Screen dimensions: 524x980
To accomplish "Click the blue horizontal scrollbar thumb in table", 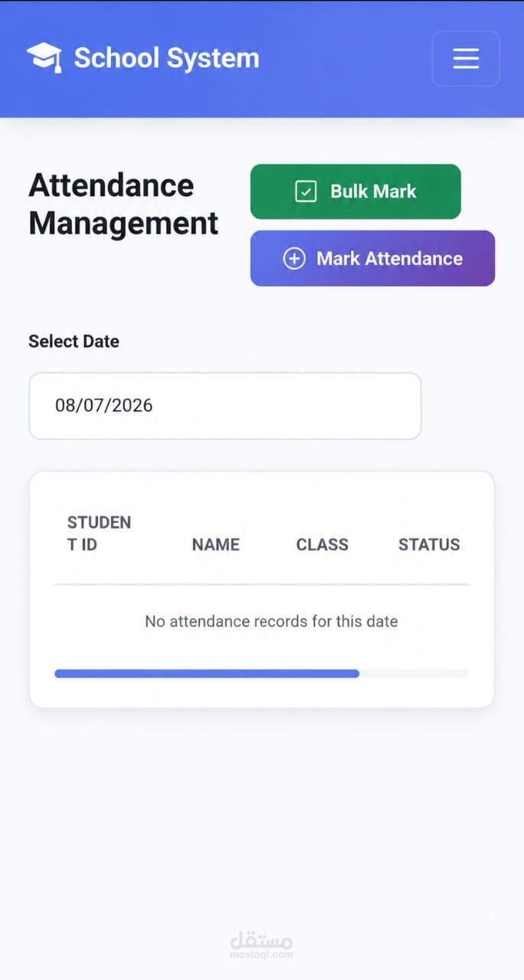I will [x=207, y=674].
